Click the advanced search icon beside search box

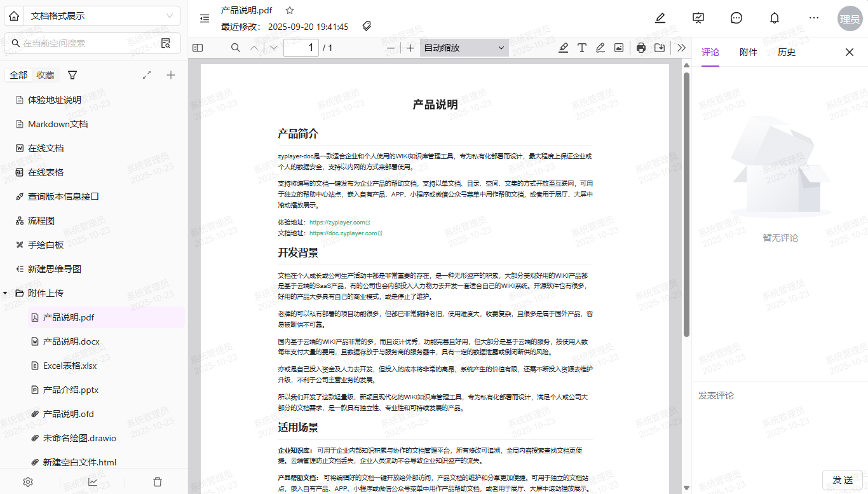point(166,43)
